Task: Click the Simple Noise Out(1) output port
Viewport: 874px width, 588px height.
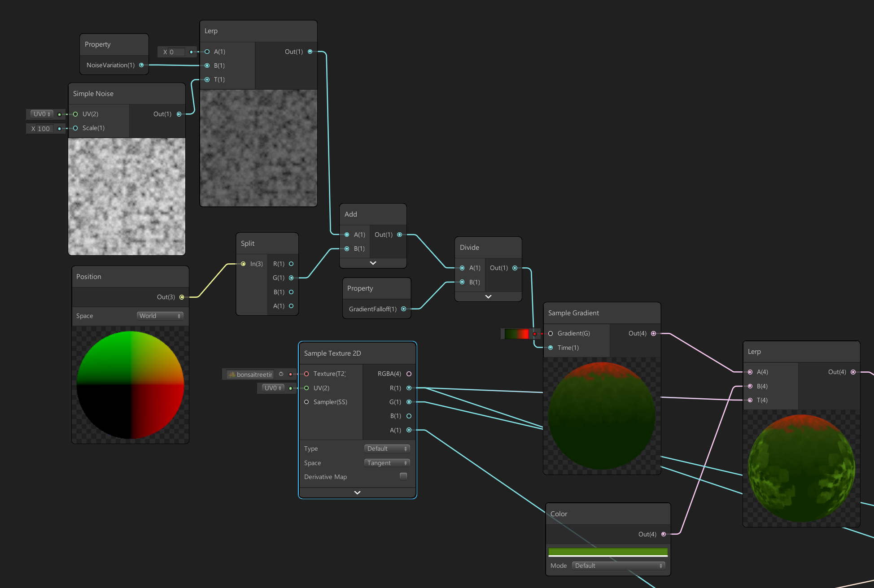Action: click(x=179, y=114)
